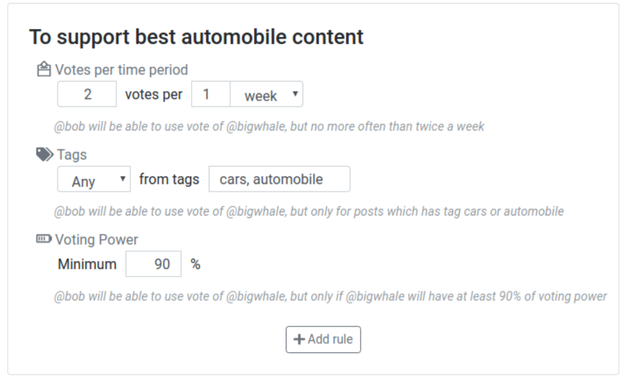
Task: Click the ballot box icon beside Votes per time period
Action: point(44,69)
